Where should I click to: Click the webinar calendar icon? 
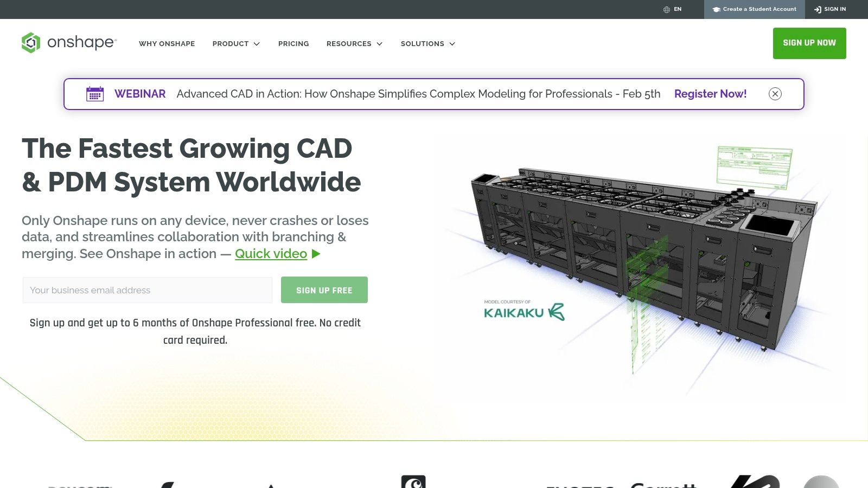point(95,94)
